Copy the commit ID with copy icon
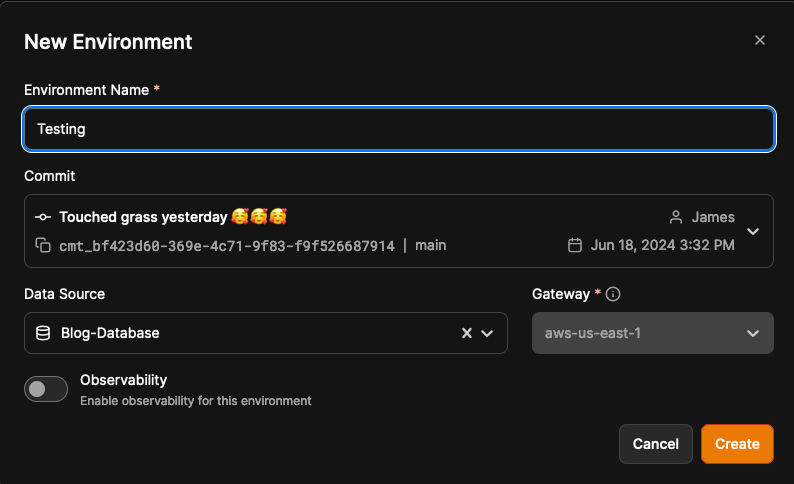The width and height of the screenshot is (794, 484). [43, 245]
